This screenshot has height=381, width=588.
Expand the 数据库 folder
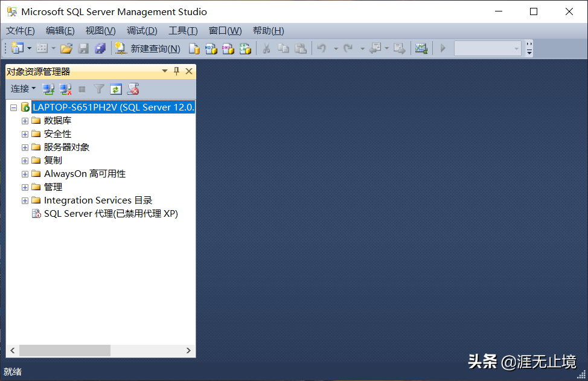(x=25, y=121)
